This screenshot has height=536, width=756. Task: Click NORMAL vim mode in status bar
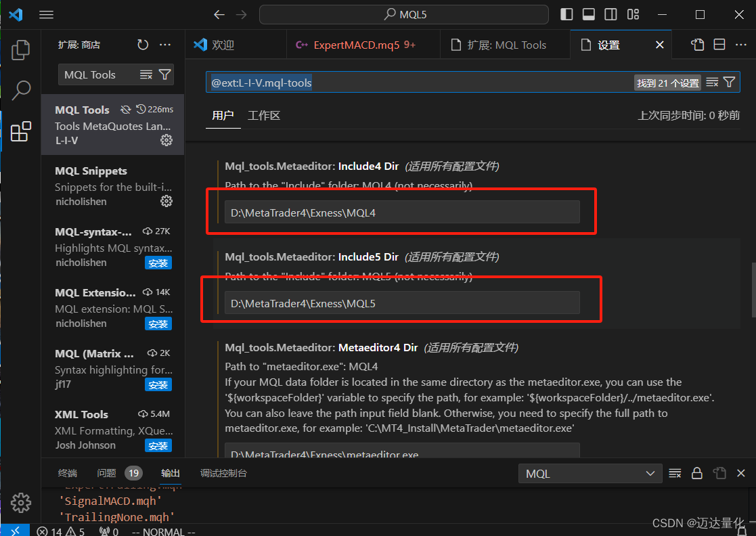tap(163, 531)
